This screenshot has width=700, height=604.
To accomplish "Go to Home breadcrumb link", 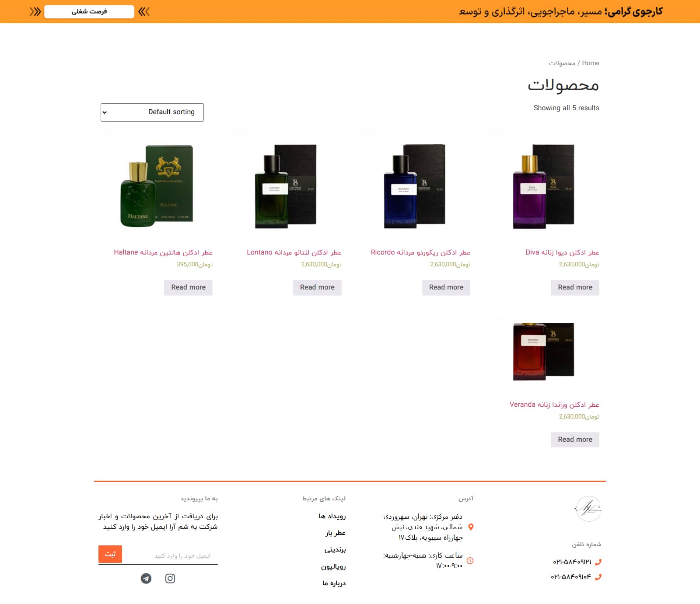I will (591, 63).
